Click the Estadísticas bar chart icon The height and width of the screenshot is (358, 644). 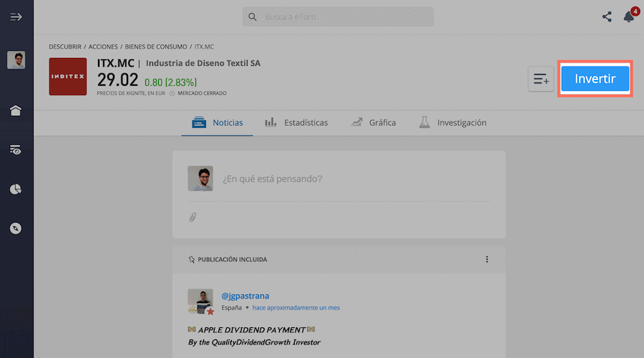click(x=270, y=122)
